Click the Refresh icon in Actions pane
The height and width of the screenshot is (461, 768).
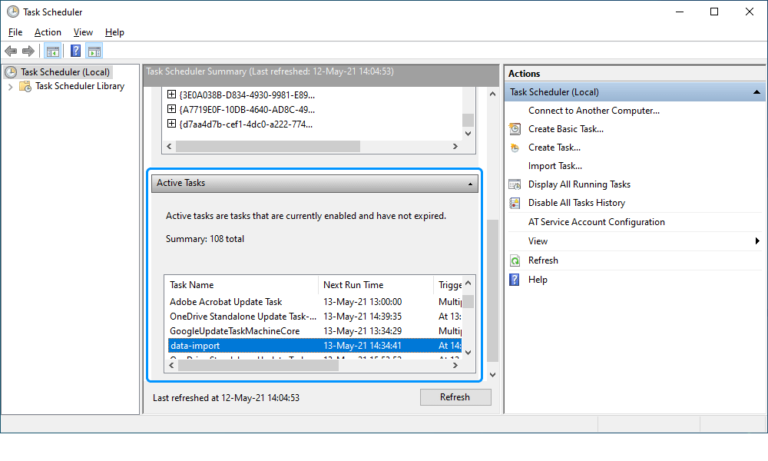(515, 261)
